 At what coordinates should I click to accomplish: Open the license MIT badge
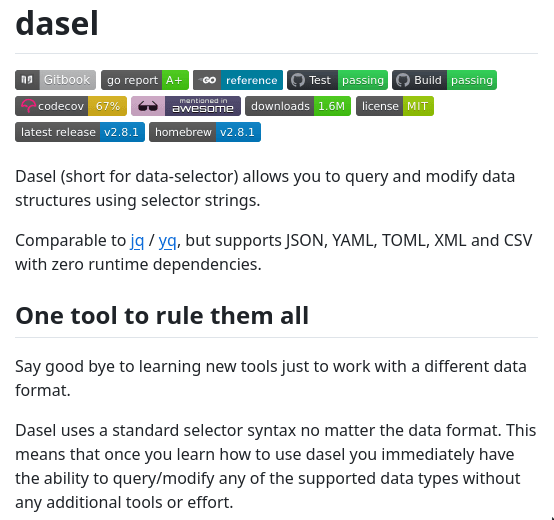click(395, 106)
